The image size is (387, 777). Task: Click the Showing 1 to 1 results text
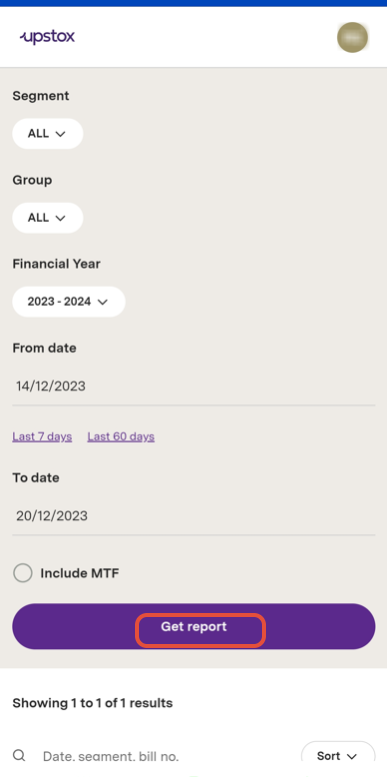coord(93,703)
